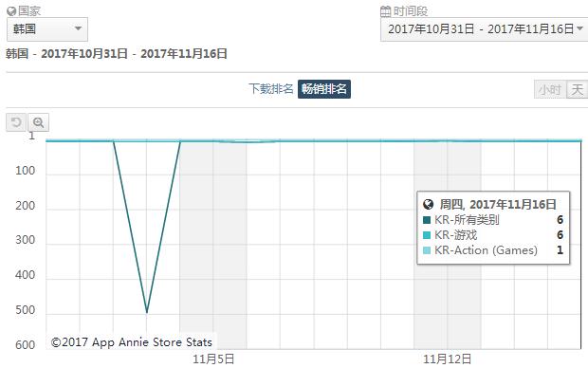Screen dimensions: 588x368
Task: Open the date range dropdown 2017年10月31日 - 2017年11月16日
Action: coord(484,29)
